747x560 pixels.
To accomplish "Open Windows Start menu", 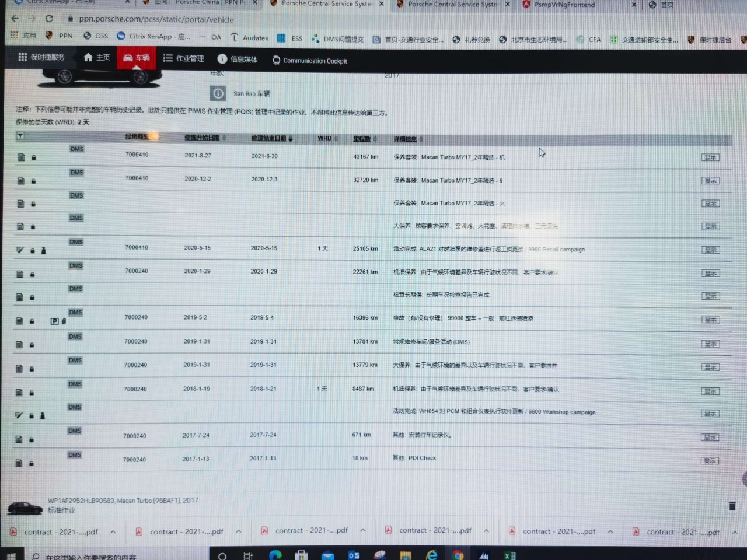I will pyautogui.click(x=11, y=555).
